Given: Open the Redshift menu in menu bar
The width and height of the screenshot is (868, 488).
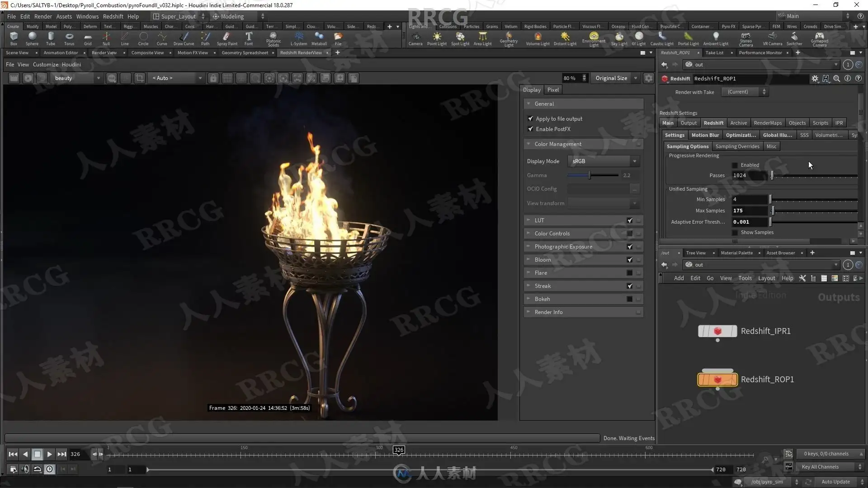Looking at the screenshot, I should [x=113, y=16].
